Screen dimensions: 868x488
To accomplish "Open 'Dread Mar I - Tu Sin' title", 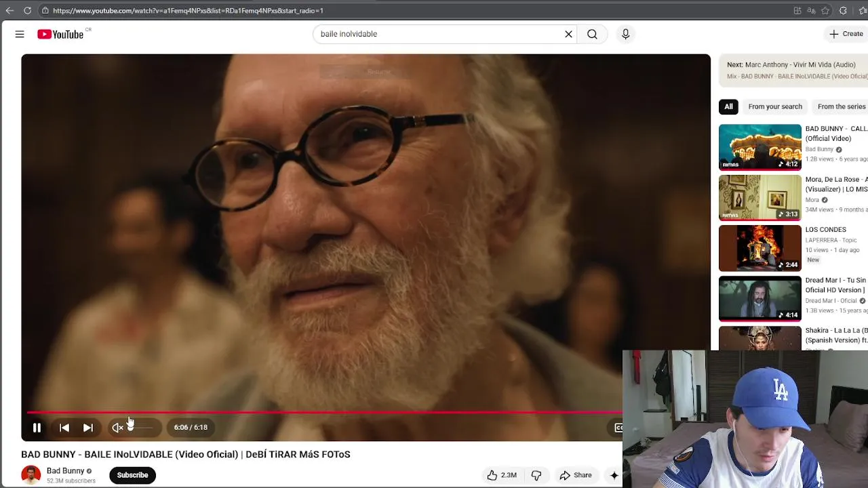I will coord(835,285).
